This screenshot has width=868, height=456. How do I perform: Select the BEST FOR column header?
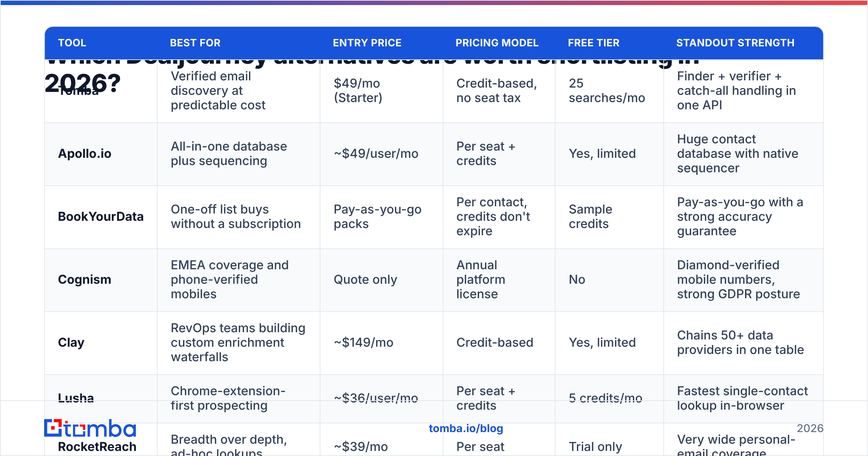point(195,43)
